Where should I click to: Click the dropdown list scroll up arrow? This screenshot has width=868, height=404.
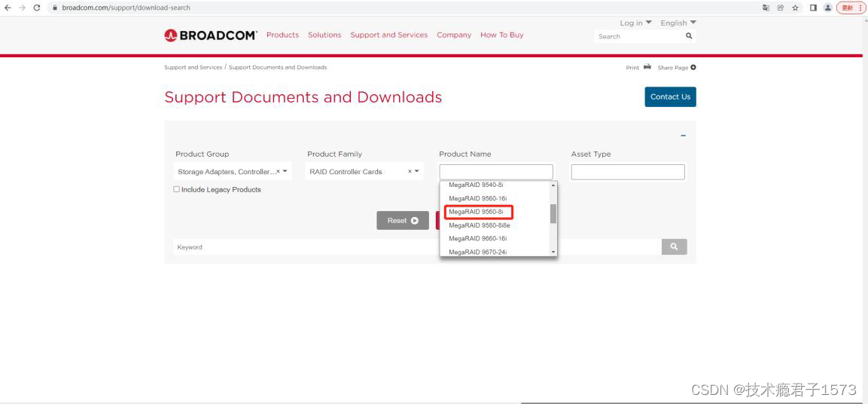point(553,185)
